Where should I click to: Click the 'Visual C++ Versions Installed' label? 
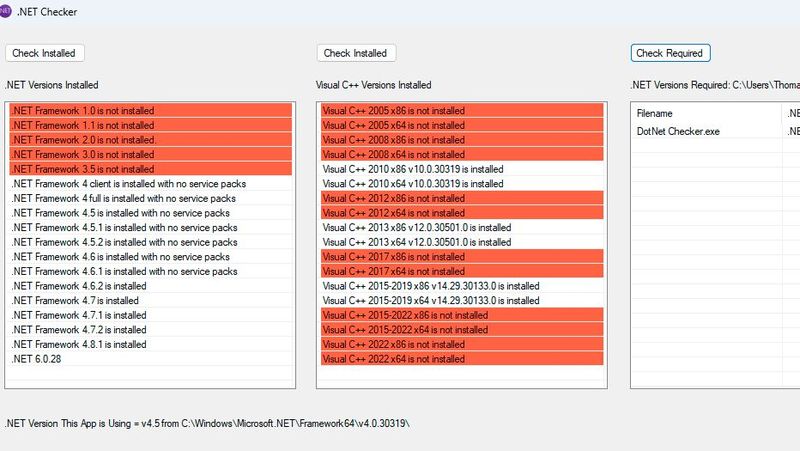click(373, 85)
